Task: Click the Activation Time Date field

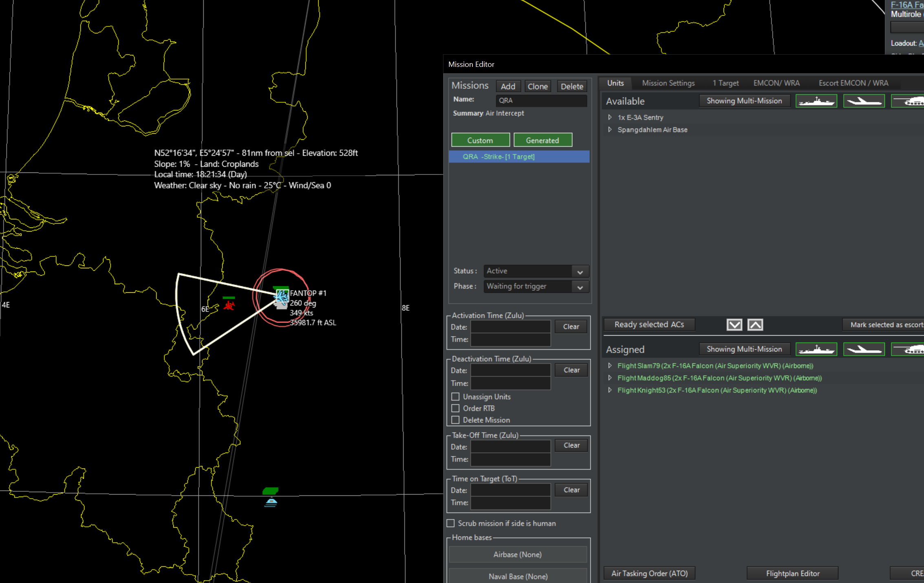Action: coord(510,327)
